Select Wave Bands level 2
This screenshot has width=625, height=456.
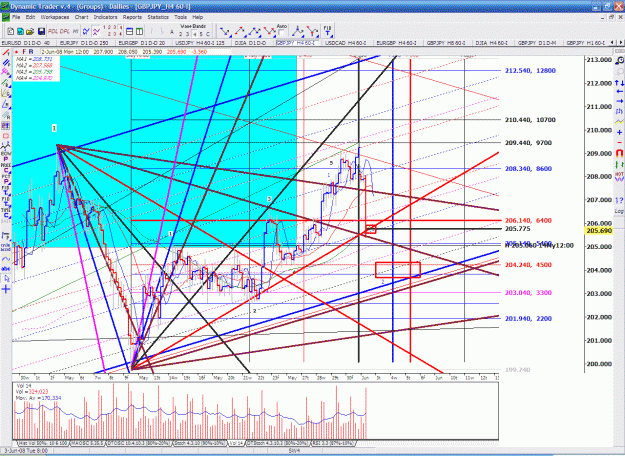pyautogui.click(x=181, y=34)
